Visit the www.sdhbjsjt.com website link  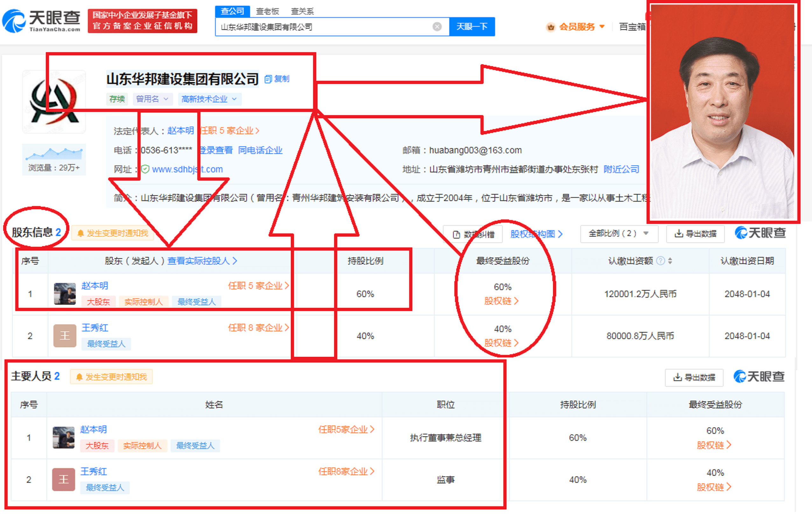tap(187, 169)
